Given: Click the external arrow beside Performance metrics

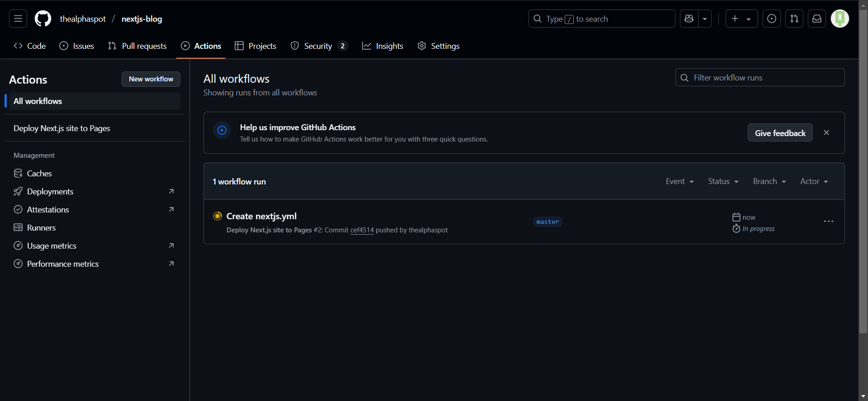Looking at the screenshot, I should pos(171,264).
